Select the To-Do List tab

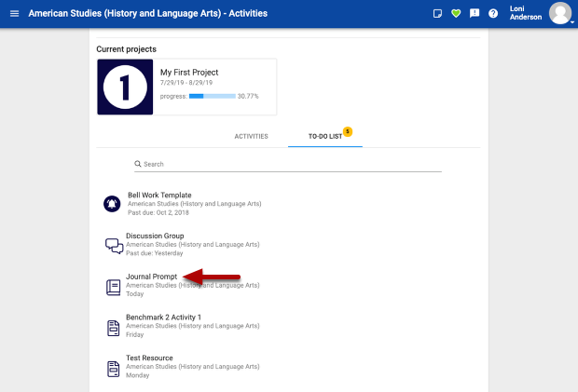click(x=325, y=136)
